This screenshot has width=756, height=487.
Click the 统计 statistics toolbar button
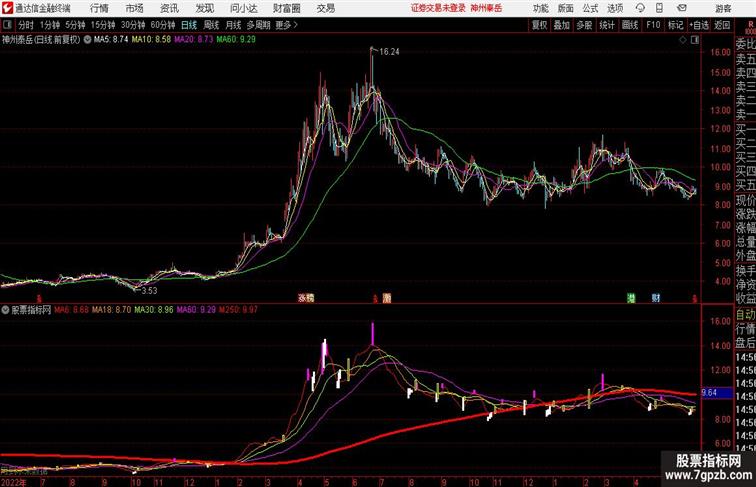tap(607, 25)
